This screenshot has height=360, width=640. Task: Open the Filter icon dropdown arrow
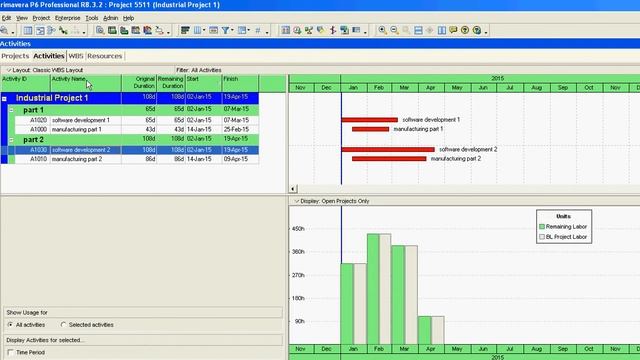tap(232, 30)
